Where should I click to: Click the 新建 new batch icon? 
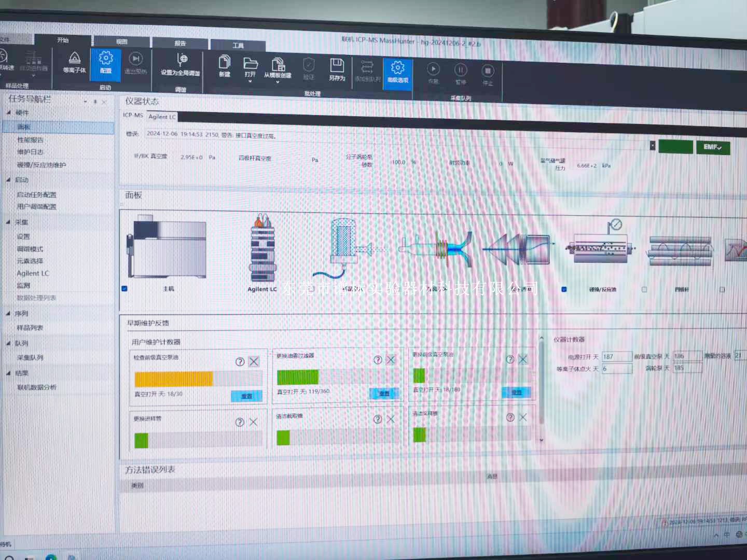[224, 62]
